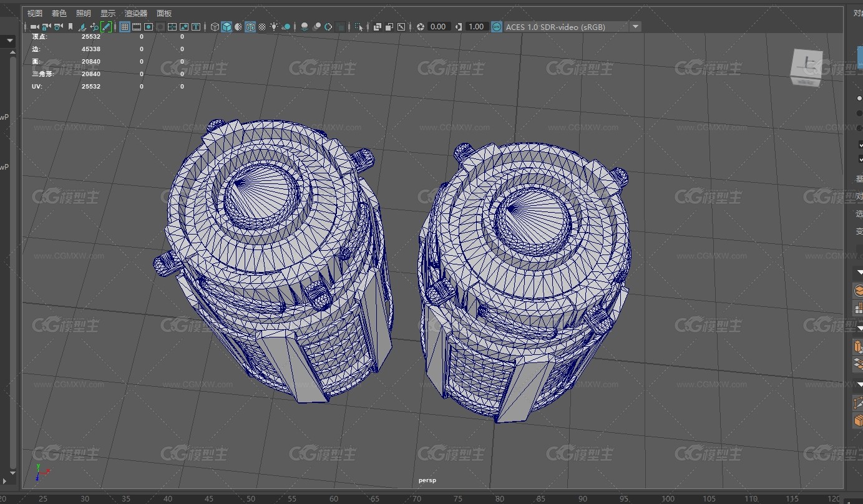Image resolution: width=863 pixels, height=504 pixels.
Task: Click the bookmarks icon
Action: click(70, 27)
